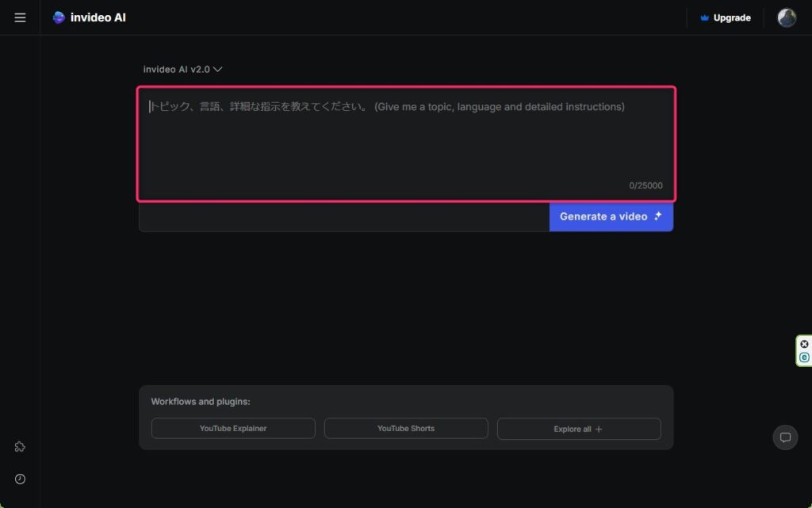This screenshot has height=508, width=812.
Task: Expand workflows with the plus icon
Action: tap(599, 430)
